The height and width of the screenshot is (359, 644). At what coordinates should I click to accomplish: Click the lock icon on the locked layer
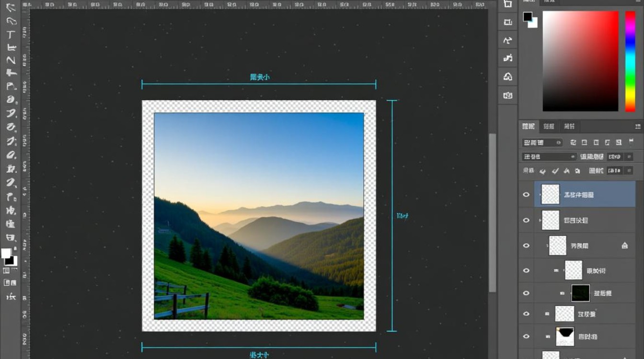624,246
